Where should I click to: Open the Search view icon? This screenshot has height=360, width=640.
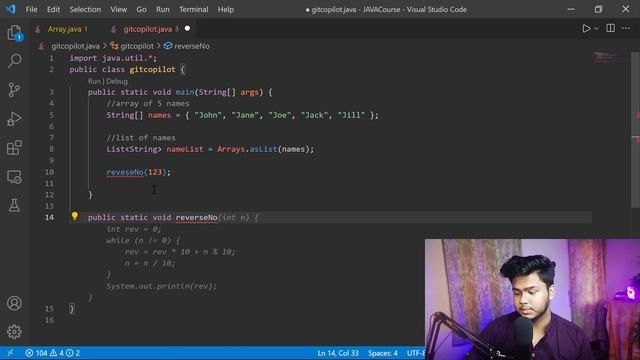click(x=14, y=61)
